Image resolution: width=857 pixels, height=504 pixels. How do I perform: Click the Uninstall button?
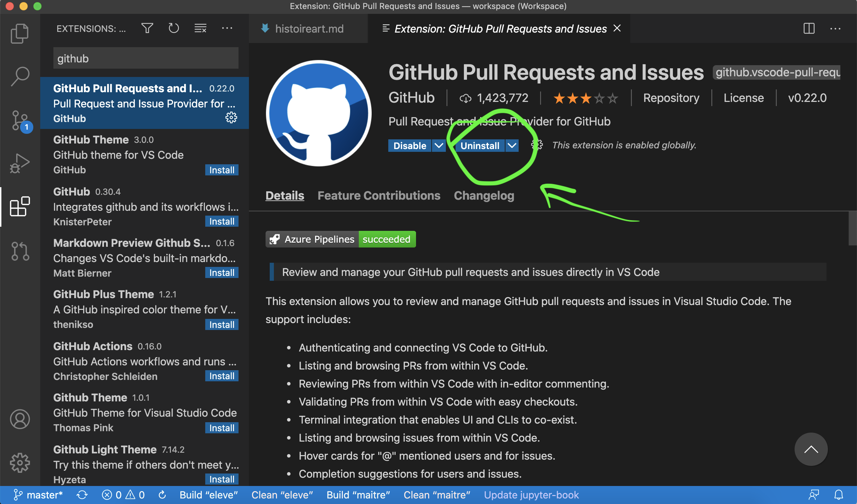(480, 146)
